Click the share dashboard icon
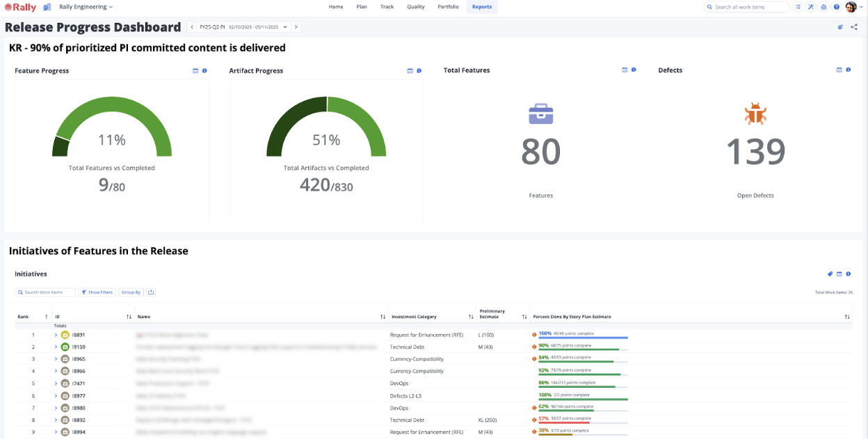The image size is (868, 447). point(854,27)
